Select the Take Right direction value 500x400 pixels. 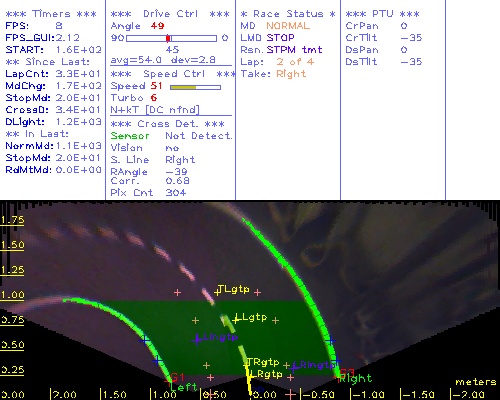291,74
